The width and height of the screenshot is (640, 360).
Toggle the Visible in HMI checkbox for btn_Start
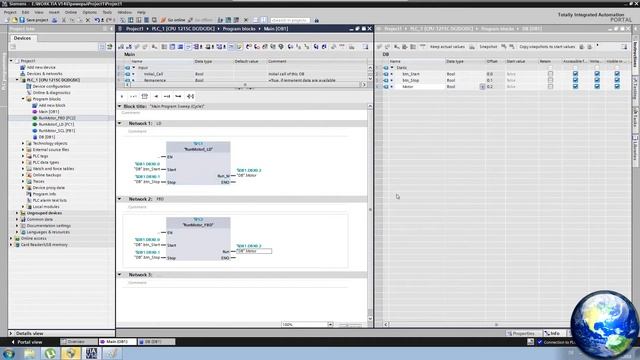point(617,74)
